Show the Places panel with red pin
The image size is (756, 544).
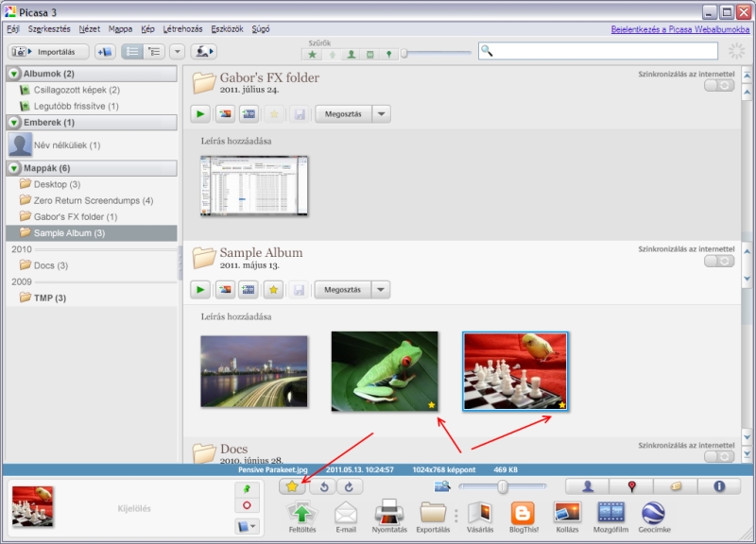pos(631,486)
